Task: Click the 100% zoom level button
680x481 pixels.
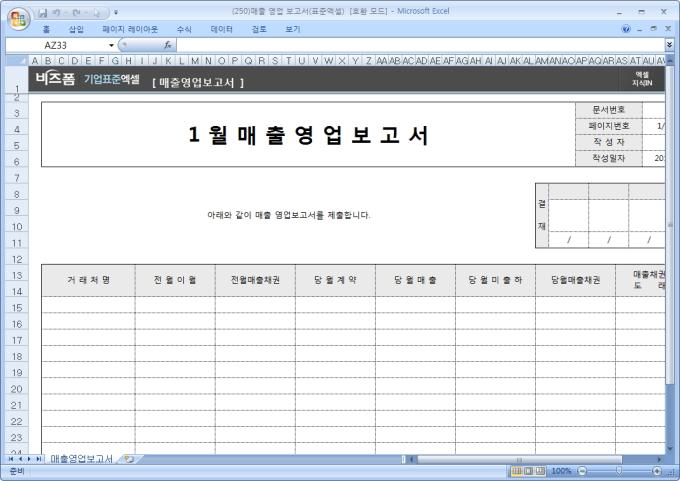Action: tap(561, 471)
